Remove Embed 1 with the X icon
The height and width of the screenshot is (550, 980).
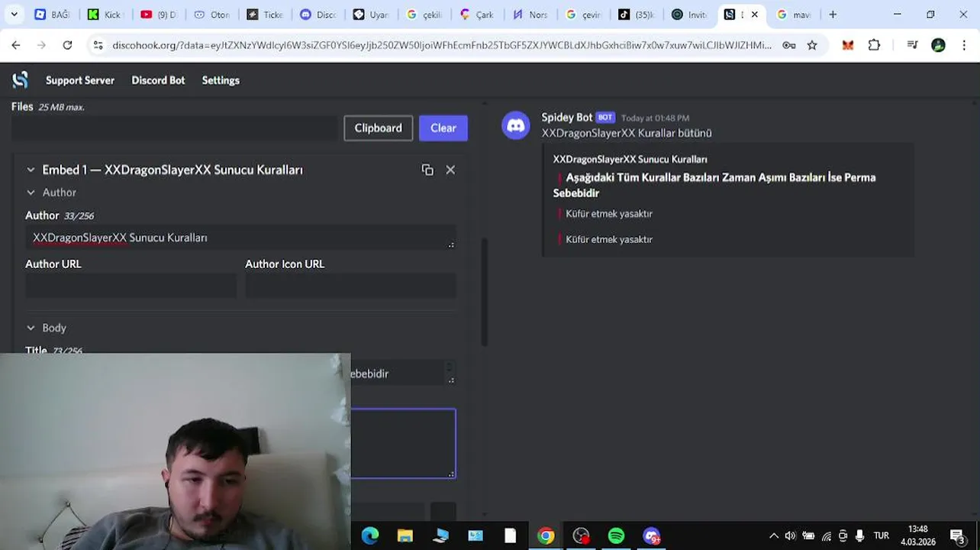click(x=450, y=170)
